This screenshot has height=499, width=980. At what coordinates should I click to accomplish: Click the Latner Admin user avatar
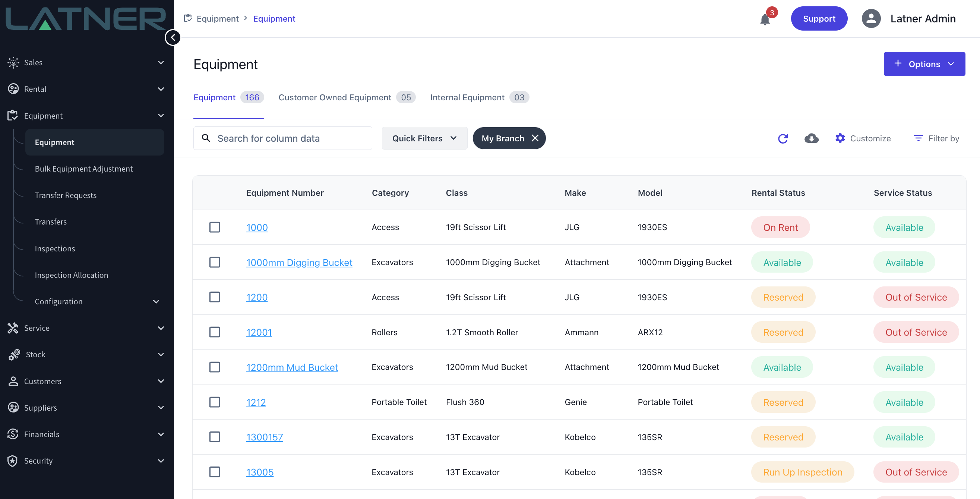pyautogui.click(x=871, y=19)
